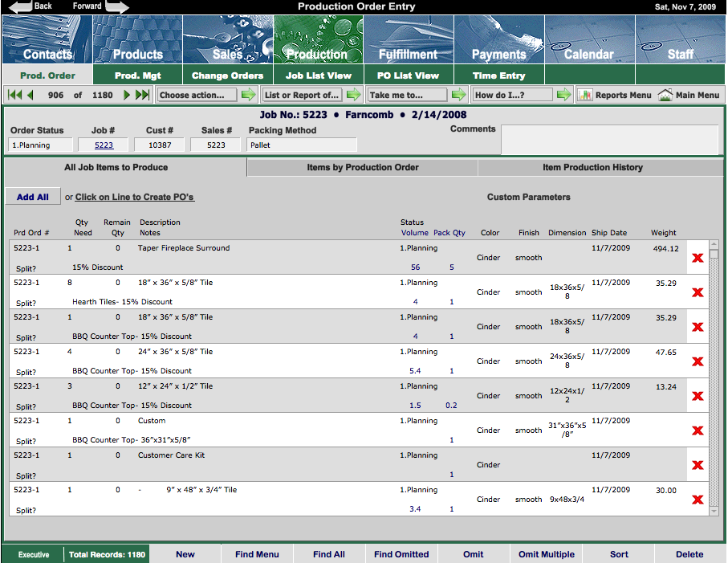Go to previous record arrow
Screen dimensions: 728x563
[x=31, y=95]
